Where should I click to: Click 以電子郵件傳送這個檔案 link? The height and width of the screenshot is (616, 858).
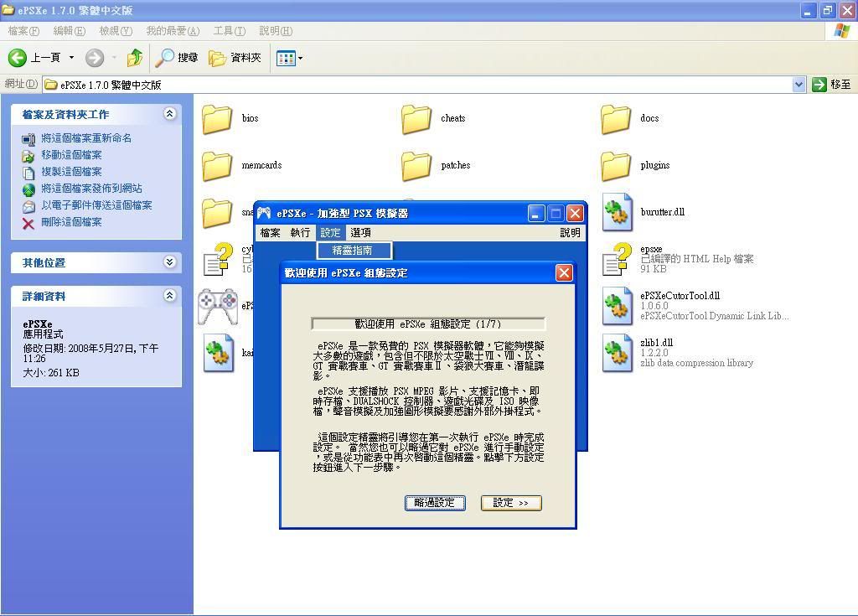tap(97, 205)
